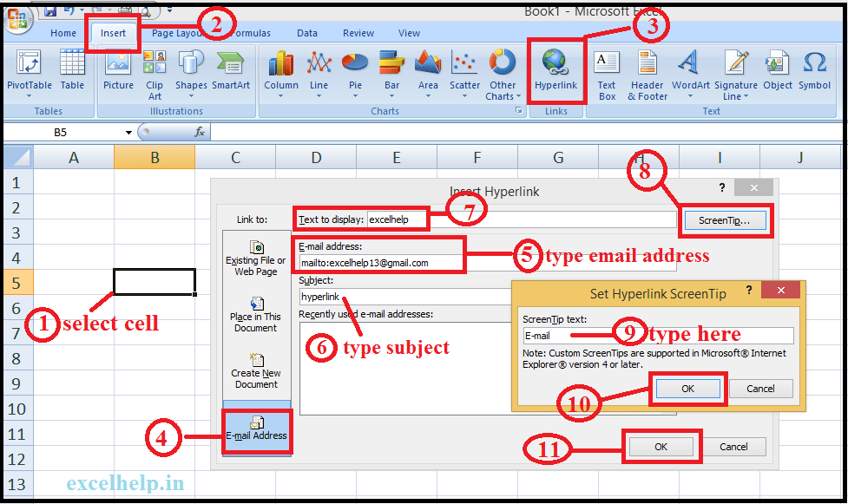Click the Scatter chart icon
This screenshot has width=848, height=504.
pos(464,74)
